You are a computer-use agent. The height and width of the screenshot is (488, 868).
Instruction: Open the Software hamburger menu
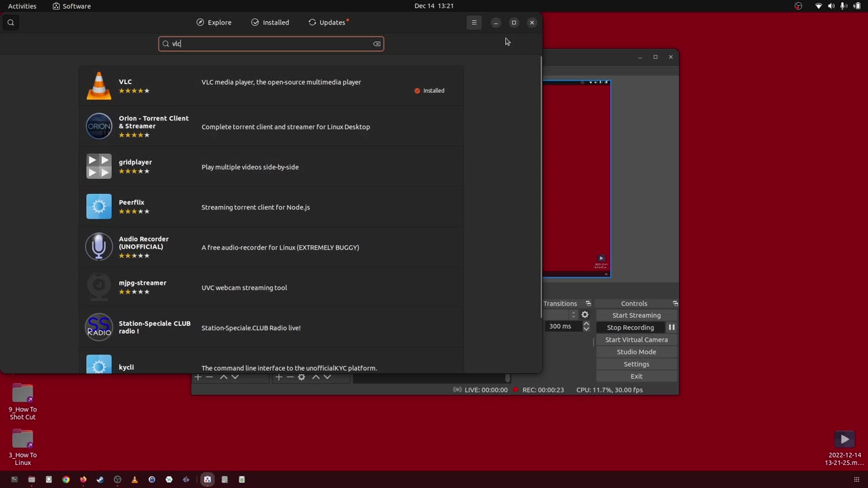point(474,22)
